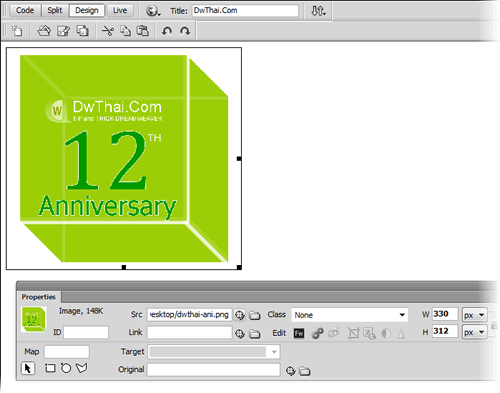Viewport: 500px width, 393px height.
Task: Select the Rectangle Hotspot tool
Action: coord(50,368)
